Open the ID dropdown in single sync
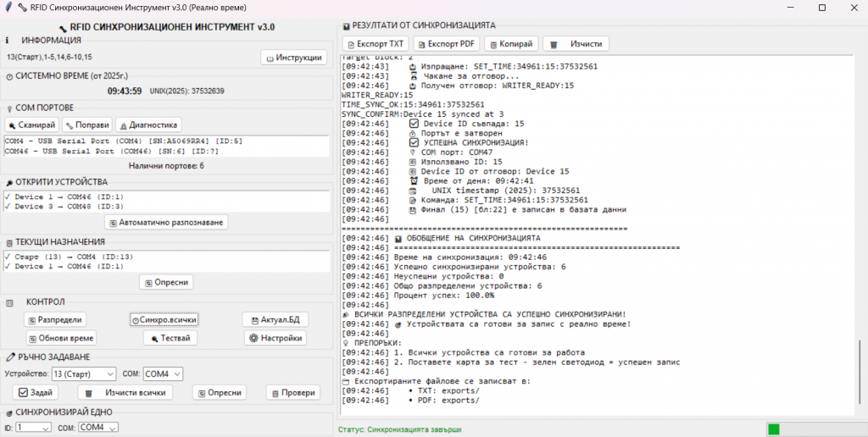 33,428
